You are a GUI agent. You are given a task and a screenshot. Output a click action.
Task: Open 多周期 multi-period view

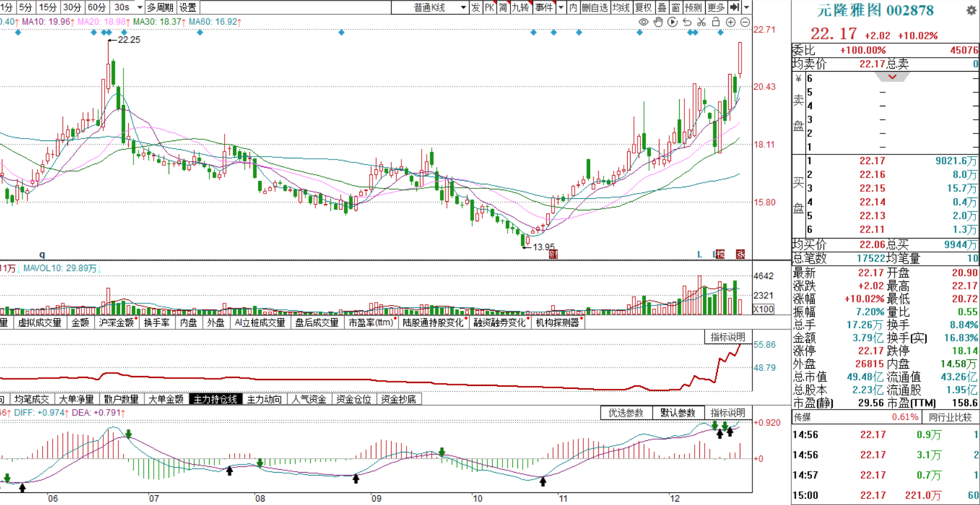(x=160, y=7)
